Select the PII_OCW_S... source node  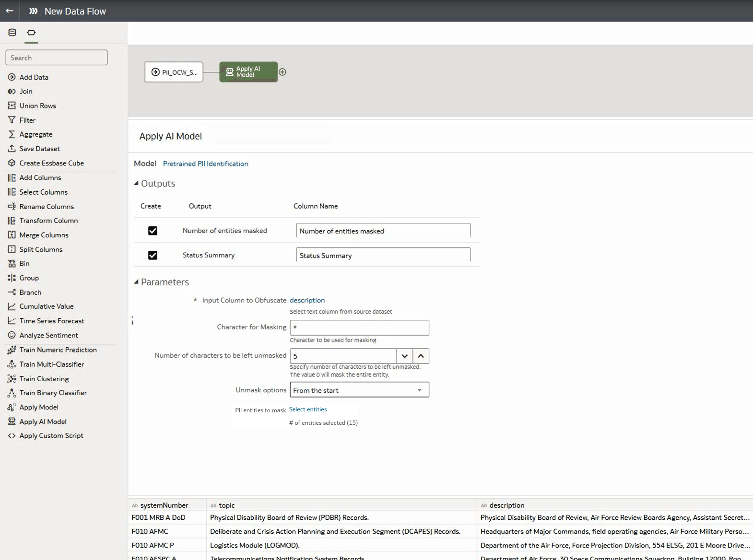coord(174,72)
